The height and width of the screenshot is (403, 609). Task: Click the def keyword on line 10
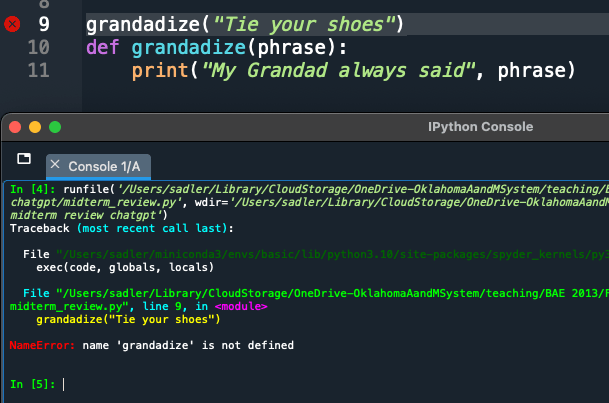103,47
